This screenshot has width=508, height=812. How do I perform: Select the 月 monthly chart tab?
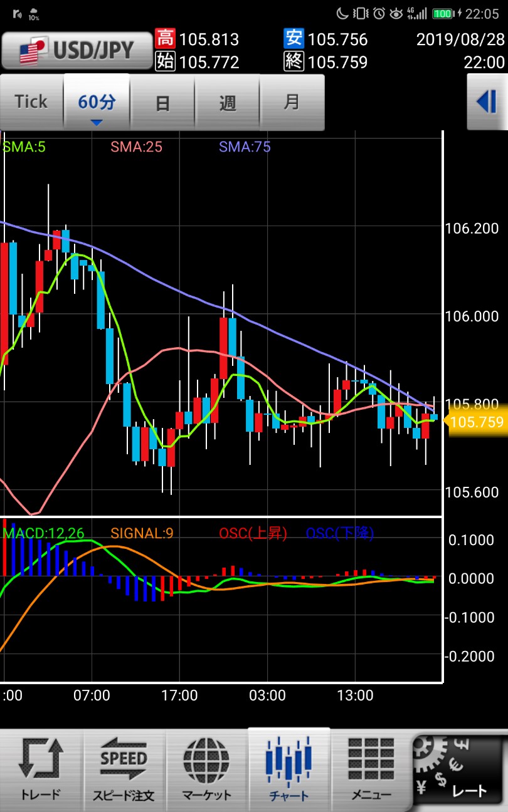292,101
